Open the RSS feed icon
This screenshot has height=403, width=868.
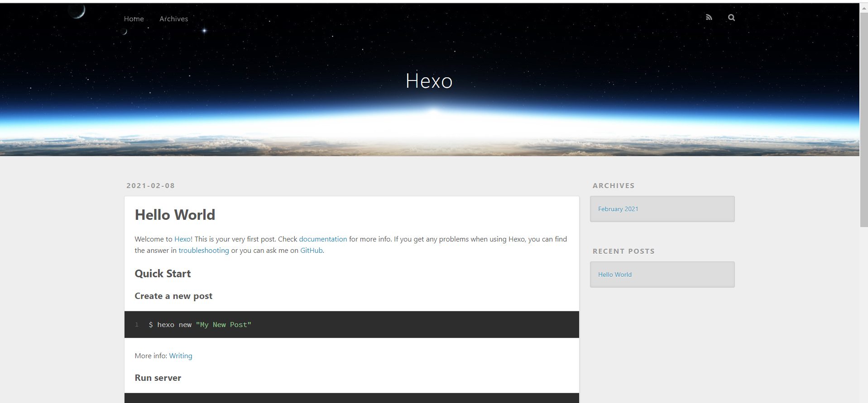(x=709, y=17)
